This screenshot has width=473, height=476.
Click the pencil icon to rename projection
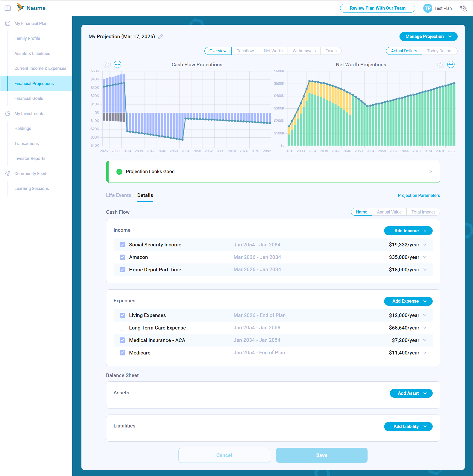160,37
